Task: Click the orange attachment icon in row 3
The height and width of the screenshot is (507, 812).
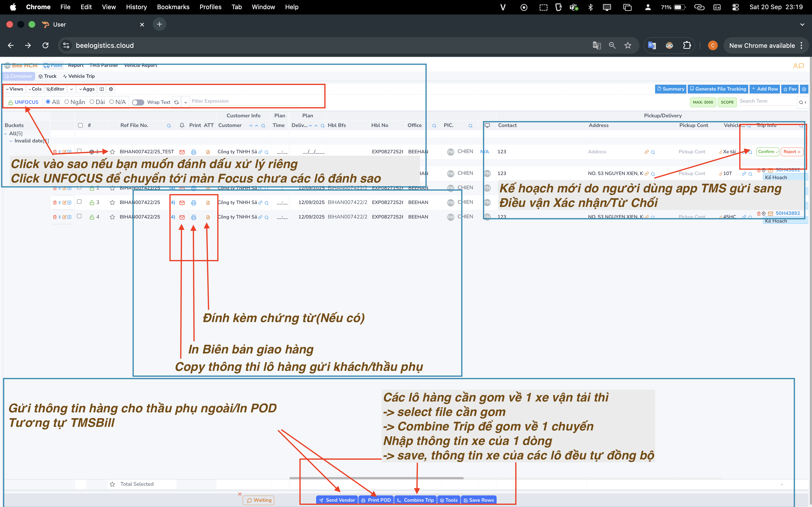Action: pyautogui.click(x=208, y=203)
